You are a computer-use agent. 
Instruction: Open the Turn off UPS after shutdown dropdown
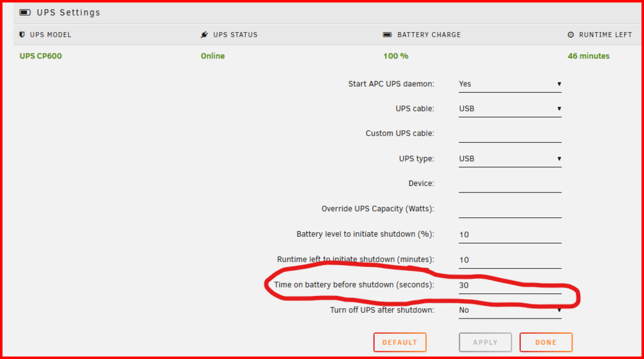pos(509,310)
